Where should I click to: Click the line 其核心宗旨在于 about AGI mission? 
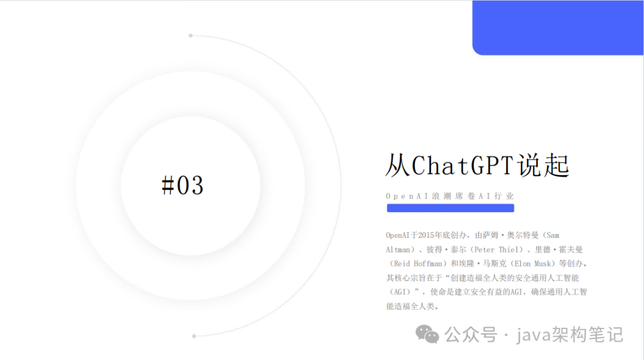point(482,278)
